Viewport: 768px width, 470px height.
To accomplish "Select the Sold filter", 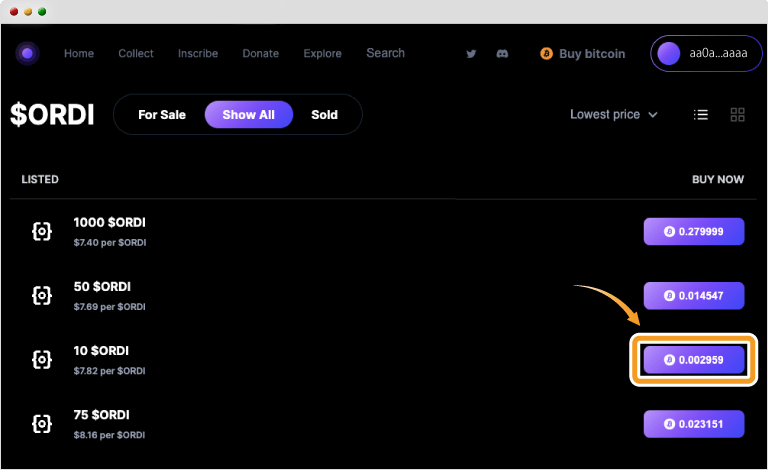I will click(x=324, y=115).
